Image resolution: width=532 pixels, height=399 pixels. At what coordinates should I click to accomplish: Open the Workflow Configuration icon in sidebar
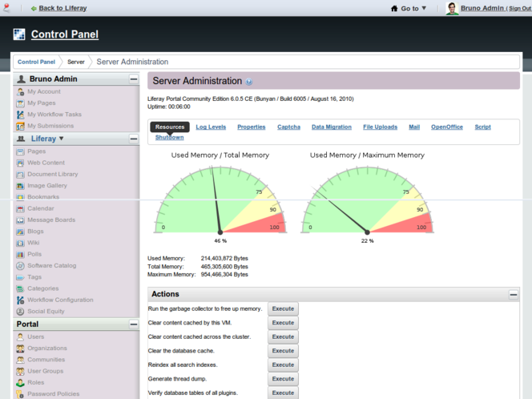click(20, 300)
